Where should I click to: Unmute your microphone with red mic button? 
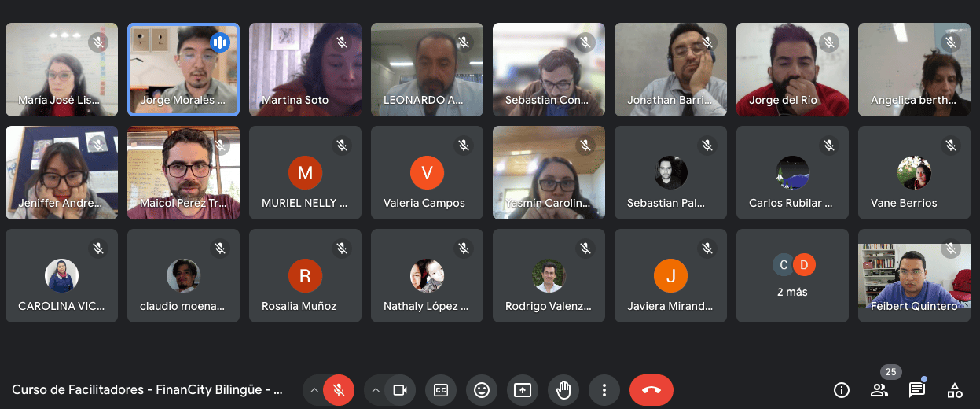pyautogui.click(x=339, y=389)
